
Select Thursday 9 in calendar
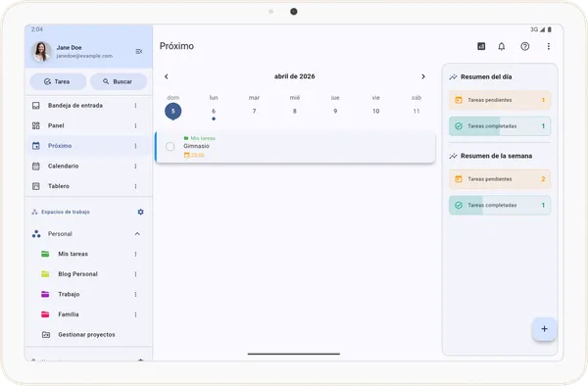pyautogui.click(x=335, y=112)
